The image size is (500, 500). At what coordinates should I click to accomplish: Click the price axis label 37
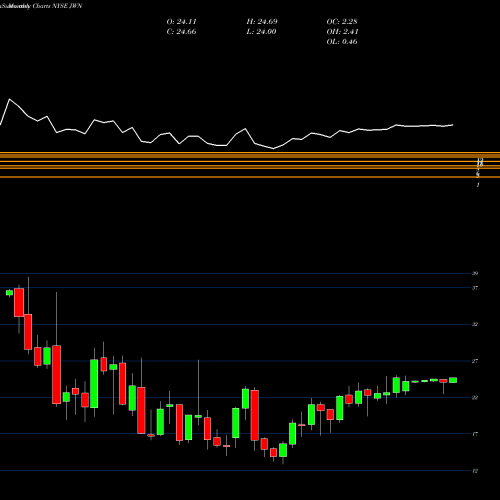(x=475, y=288)
